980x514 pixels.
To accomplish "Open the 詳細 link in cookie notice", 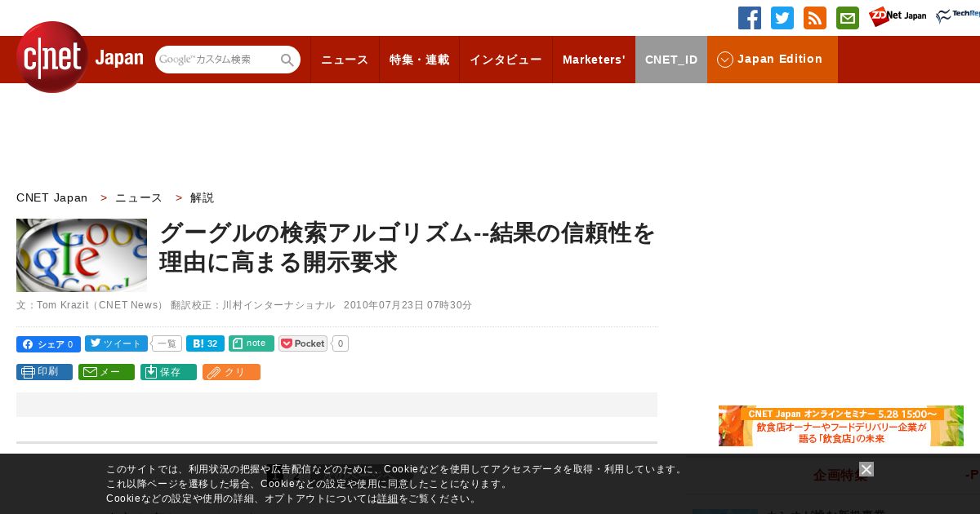I will click(x=388, y=498).
